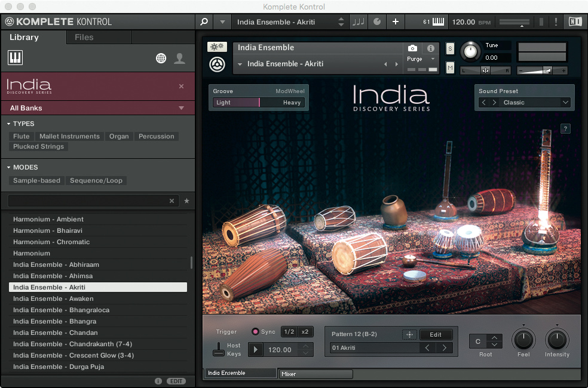Click the plus icon in header
The width and height of the screenshot is (588, 388).
coord(395,22)
